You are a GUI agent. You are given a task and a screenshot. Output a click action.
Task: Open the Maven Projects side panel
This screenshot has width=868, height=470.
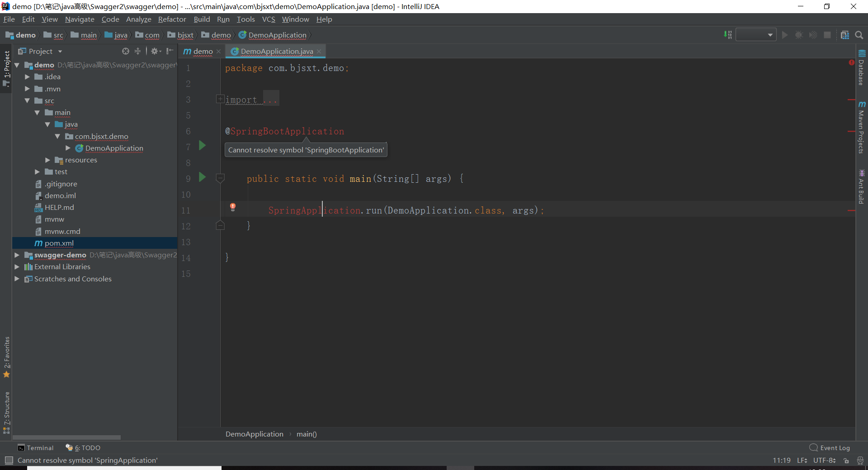[862, 128]
